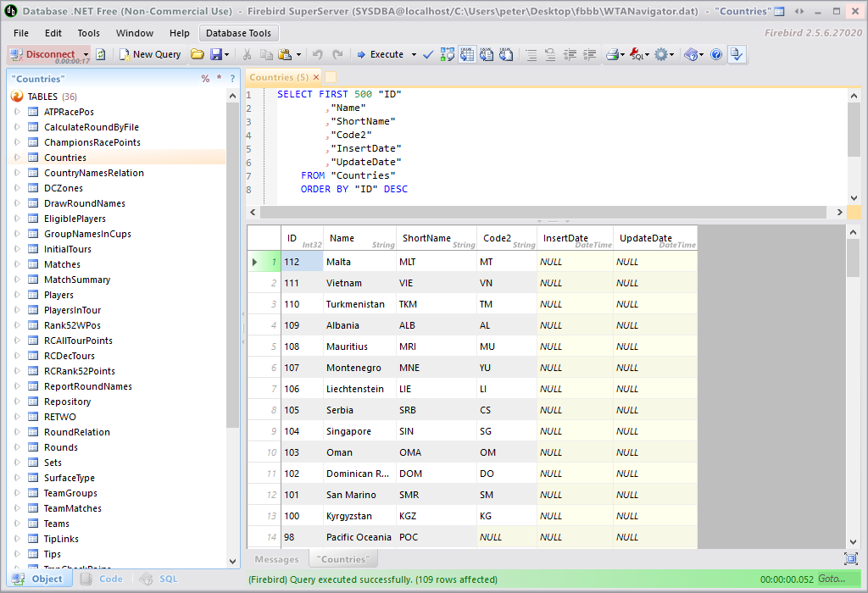868x593 pixels.
Task: Select the CountryNamesRelation table
Action: click(94, 173)
